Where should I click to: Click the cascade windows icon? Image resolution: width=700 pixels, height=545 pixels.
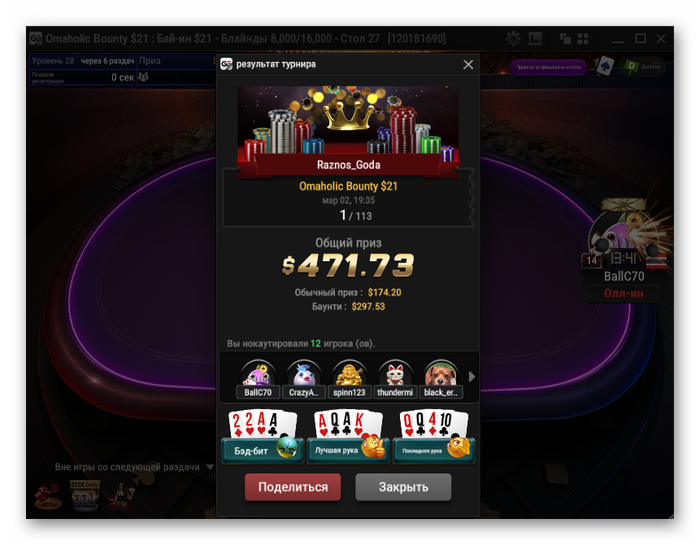click(565, 39)
